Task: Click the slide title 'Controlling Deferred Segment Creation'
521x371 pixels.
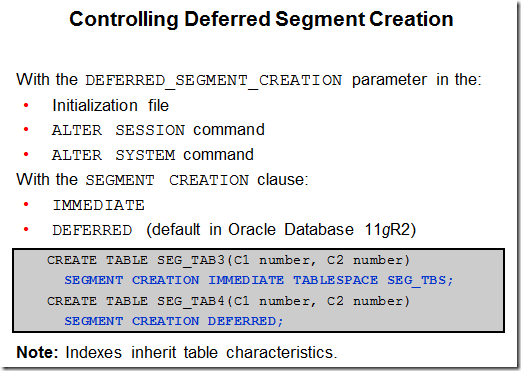Action: 261,19
